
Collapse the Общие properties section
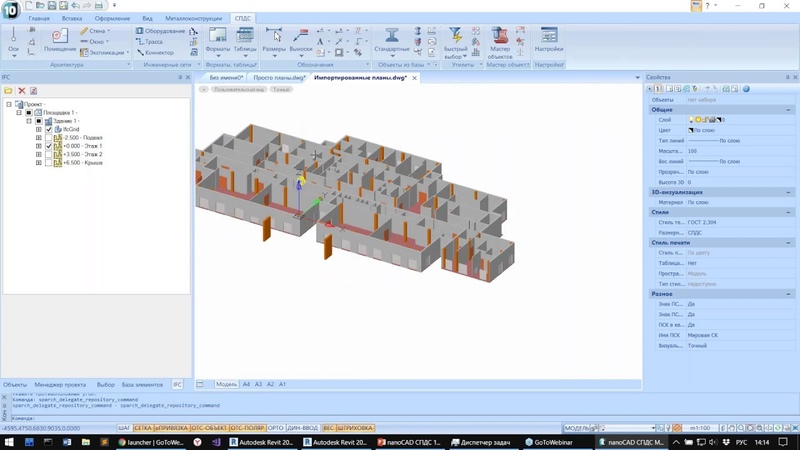(788, 110)
